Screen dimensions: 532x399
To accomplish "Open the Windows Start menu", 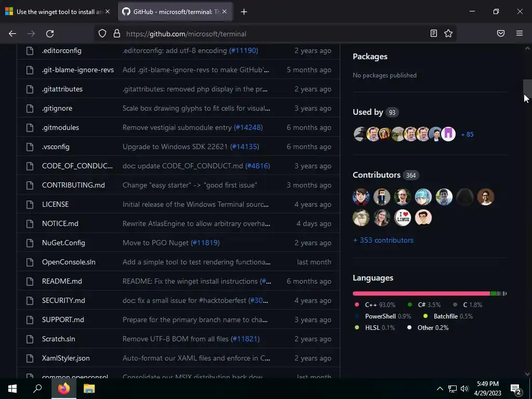I will pyautogui.click(x=12, y=389).
